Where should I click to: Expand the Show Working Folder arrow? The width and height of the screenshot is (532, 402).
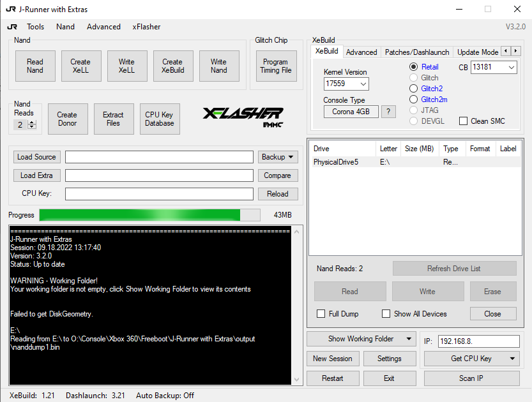tap(409, 339)
